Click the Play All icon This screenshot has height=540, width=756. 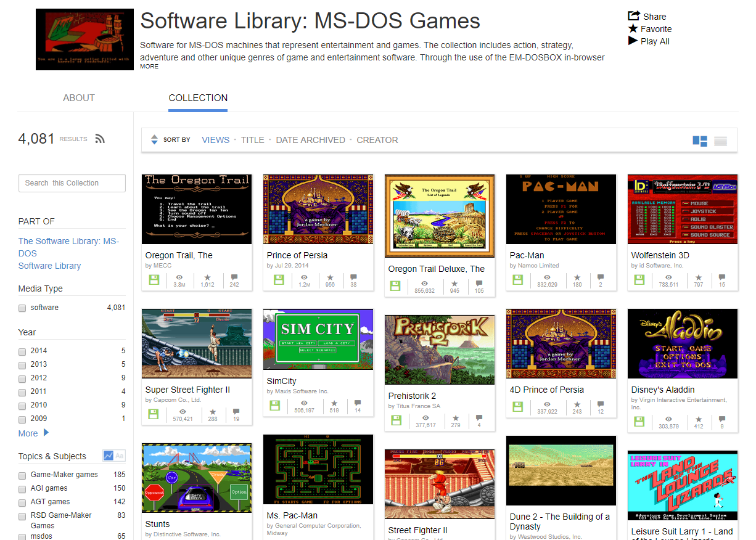[x=632, y=41]
